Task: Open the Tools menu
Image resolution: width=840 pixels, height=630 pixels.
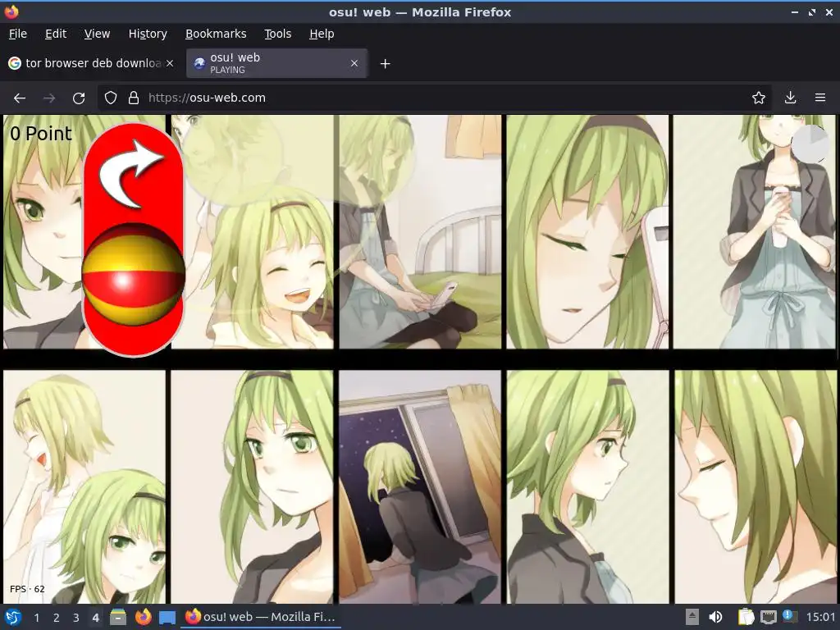Action: point(277,34)
